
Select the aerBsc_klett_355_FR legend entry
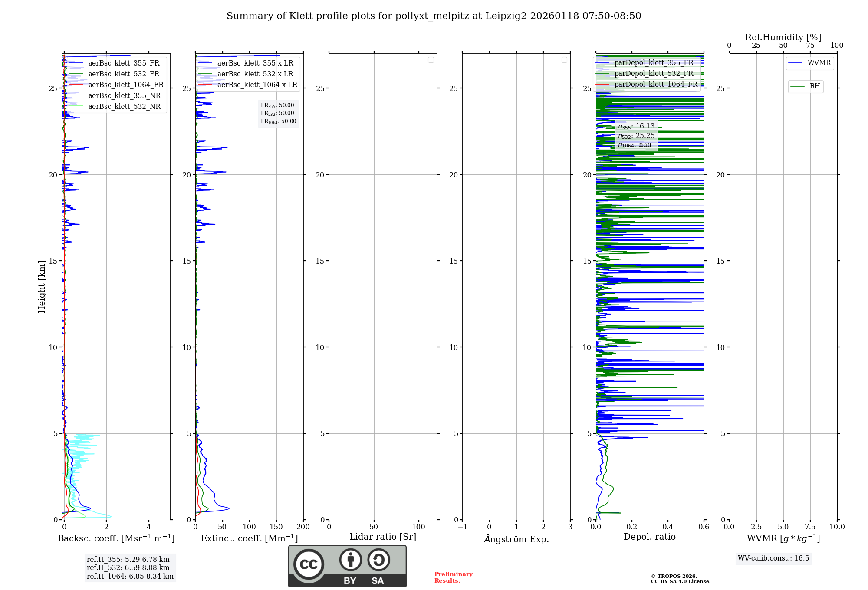pyautogui.click(x=124, y=63)
